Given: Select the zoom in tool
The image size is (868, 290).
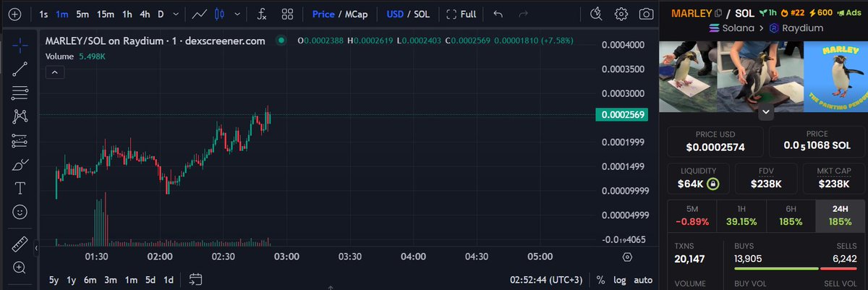Looking at the screenshot, I should [x=20, y=268].
